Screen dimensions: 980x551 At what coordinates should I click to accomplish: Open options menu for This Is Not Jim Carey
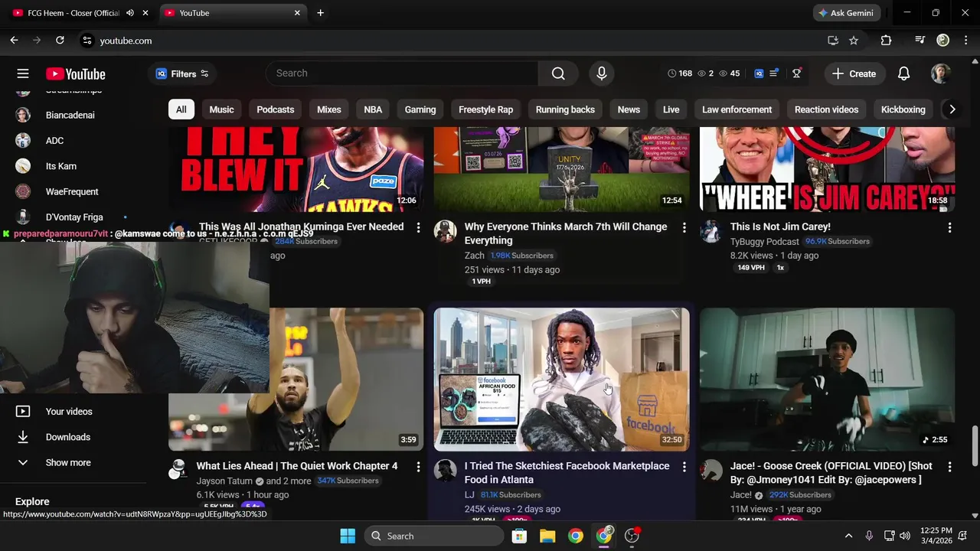click(x=949, y=227)
